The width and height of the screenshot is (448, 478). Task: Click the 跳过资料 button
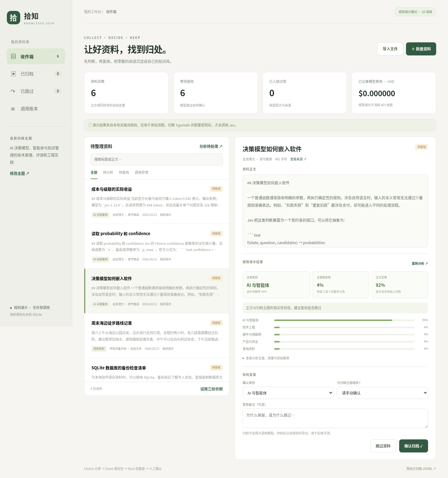click(383, 446)
